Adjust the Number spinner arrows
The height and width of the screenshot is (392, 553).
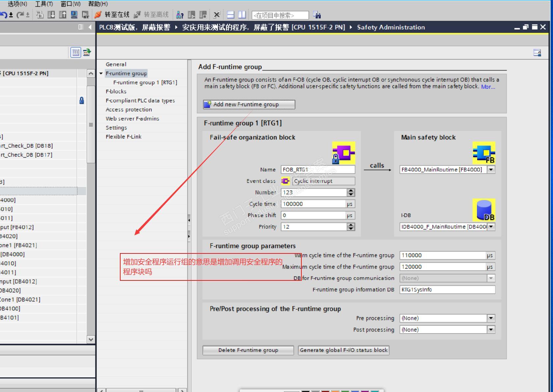pos(351,193)
